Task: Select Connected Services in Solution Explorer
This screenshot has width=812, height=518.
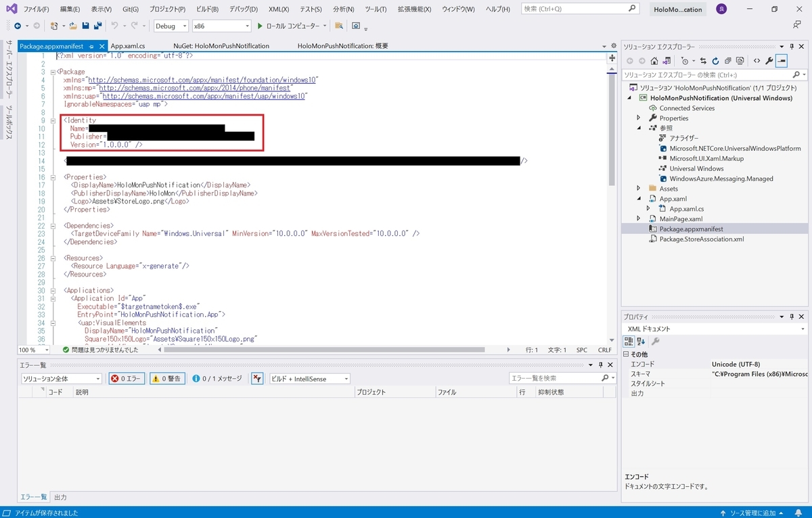Action: (x=687, y=108)
